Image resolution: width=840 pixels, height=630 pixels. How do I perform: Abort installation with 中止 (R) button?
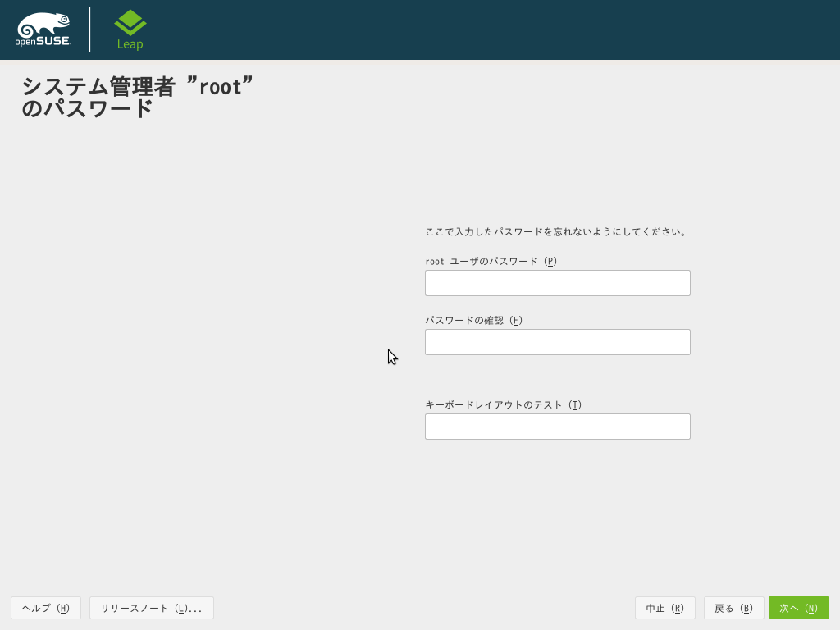664,608
